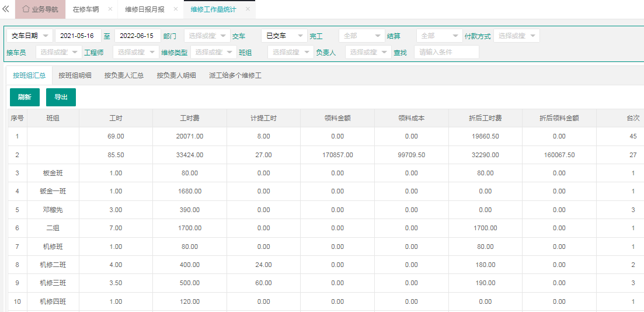Click 序号 column header
Screen dimensions: 644x312
pyautogui.click(x=18, y=119)
